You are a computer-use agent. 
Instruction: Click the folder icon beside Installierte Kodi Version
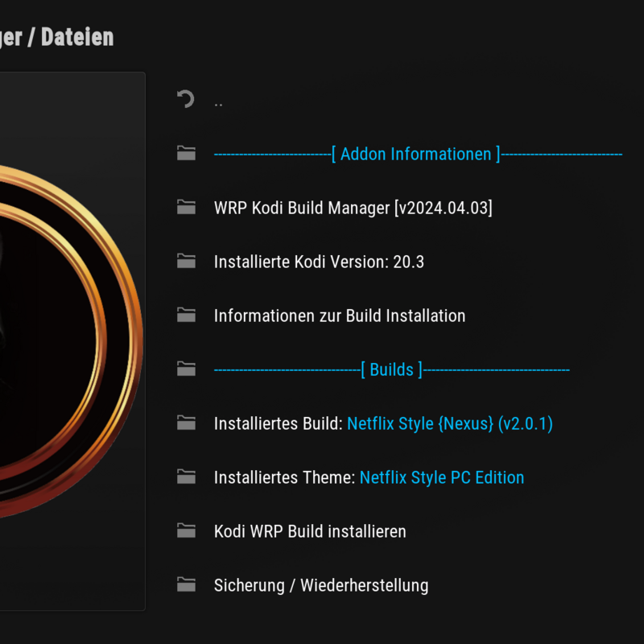tap(185, 261)
